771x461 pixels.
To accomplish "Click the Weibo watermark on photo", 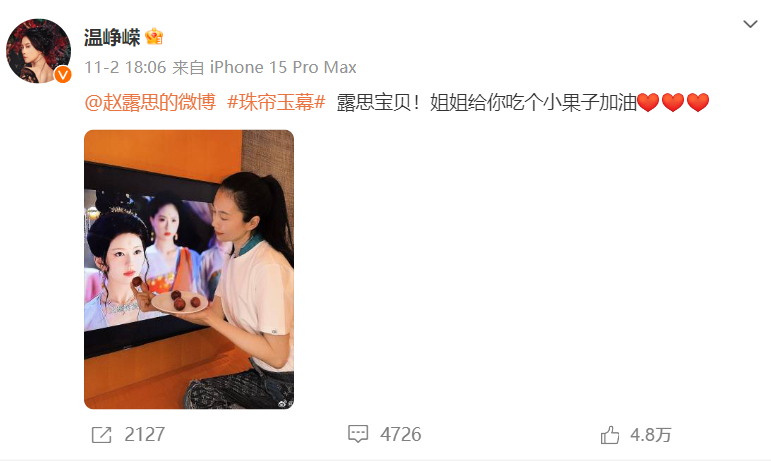I will tap(284, 403).
